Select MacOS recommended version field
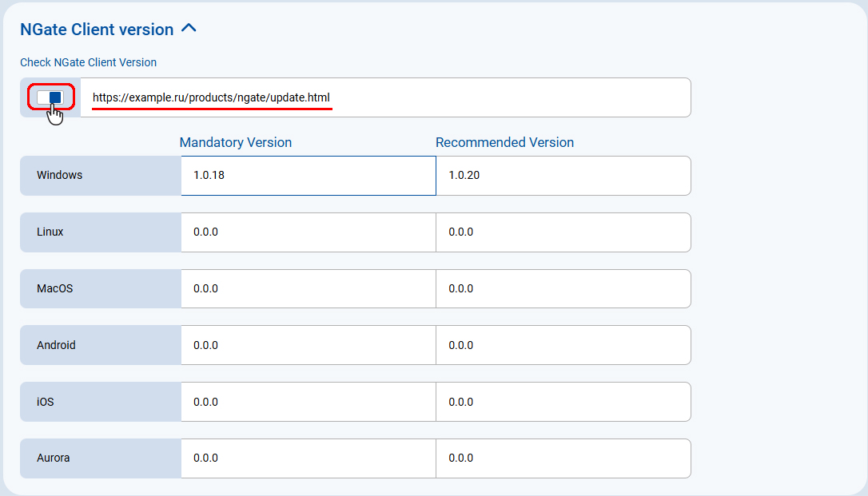The image size is (868, 496). 563,289
